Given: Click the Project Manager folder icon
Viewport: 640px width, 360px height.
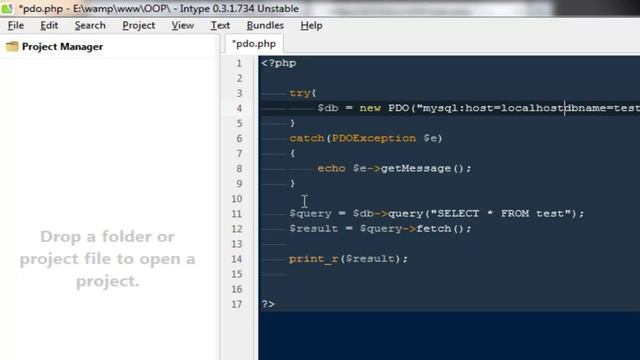Looking at the screenshot, I should coord(12,47).
